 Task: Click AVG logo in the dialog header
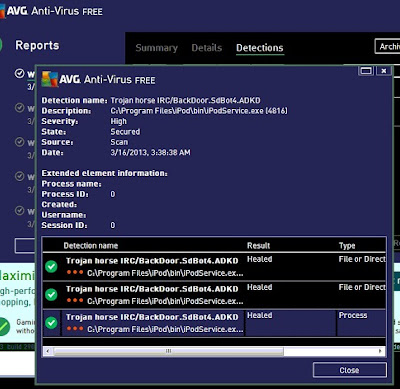click(x=50, y=79)
